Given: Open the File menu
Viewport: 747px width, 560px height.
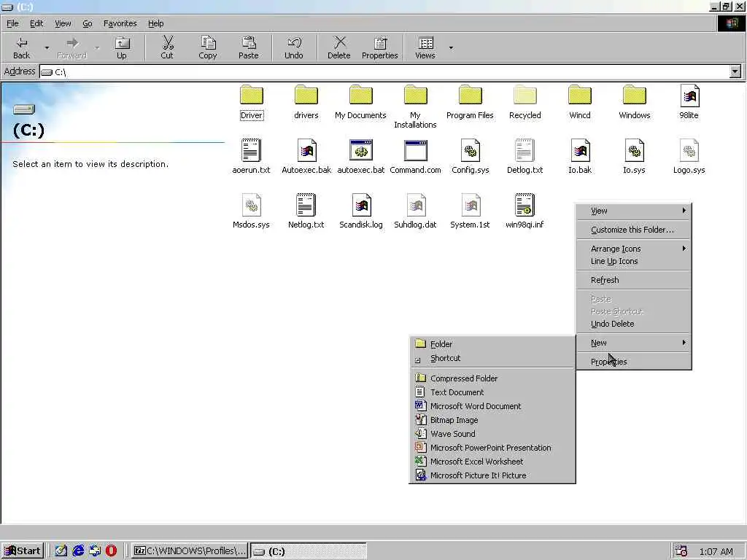Looking at the screenshot, I should 13,23.
